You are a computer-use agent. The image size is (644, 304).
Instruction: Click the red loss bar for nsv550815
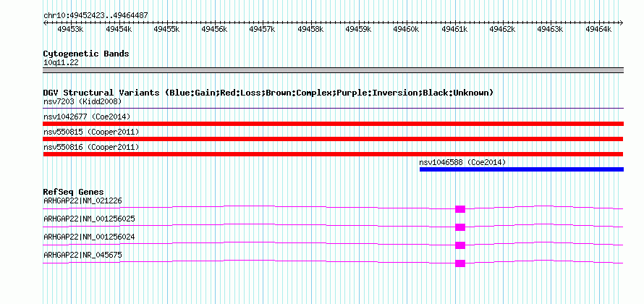click(x=333, y=139)
